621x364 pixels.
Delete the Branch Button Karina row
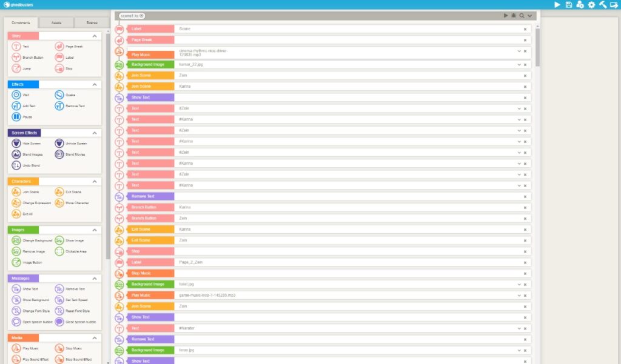pyautogui.click(x=525, y=208)
